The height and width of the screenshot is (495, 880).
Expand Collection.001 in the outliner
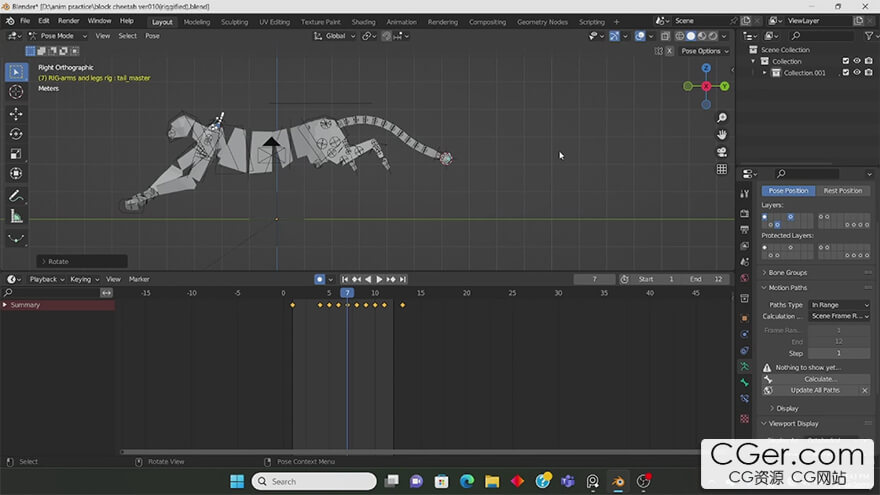tap(764, 72)
